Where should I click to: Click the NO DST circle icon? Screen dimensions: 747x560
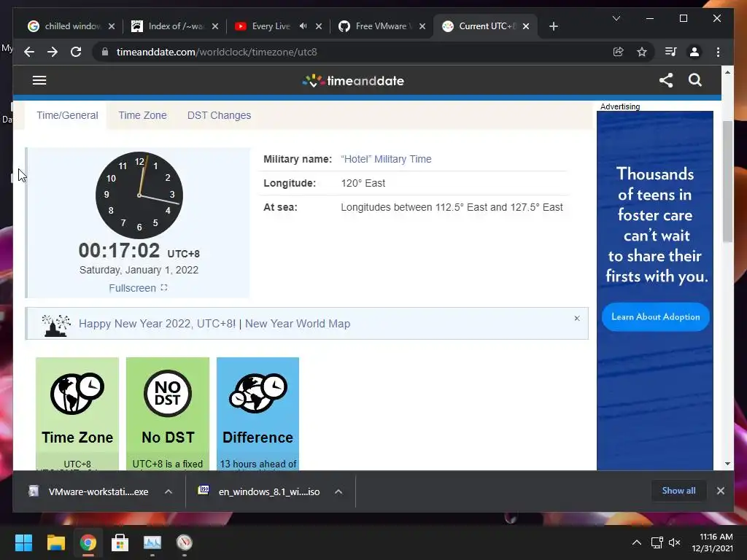click(168, 393)
